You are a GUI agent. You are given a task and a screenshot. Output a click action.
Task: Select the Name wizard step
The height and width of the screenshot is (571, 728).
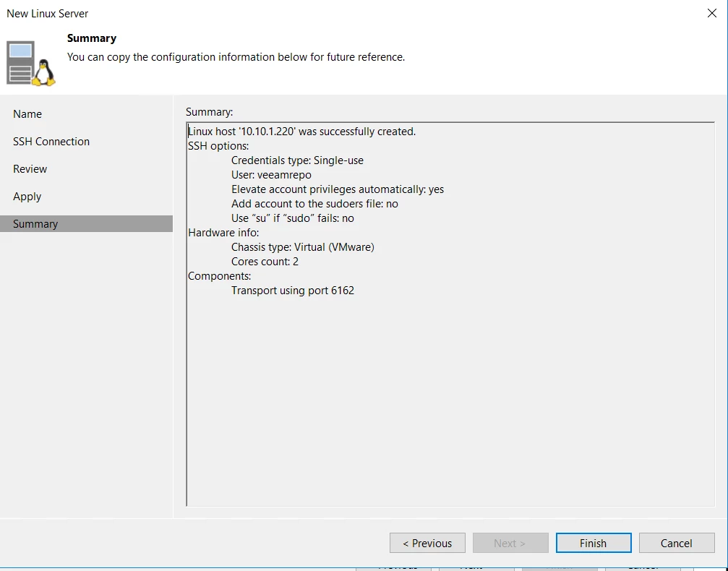click(27, 113)
